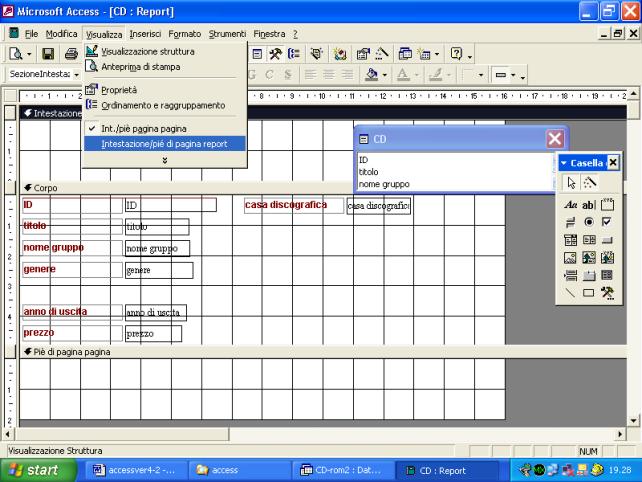Activate the Select Objects pointer tool
This screenshot has width=642, height=482.
pyautogui.click(x=571, y=183)
